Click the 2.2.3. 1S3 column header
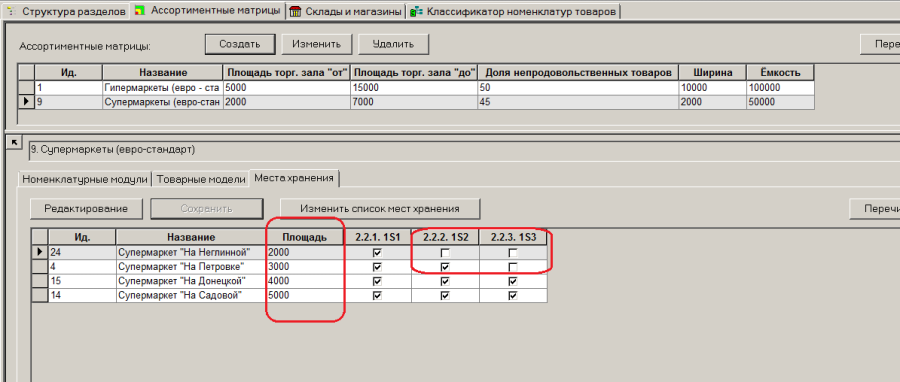900x382 pixels. (x=513, y=237)
